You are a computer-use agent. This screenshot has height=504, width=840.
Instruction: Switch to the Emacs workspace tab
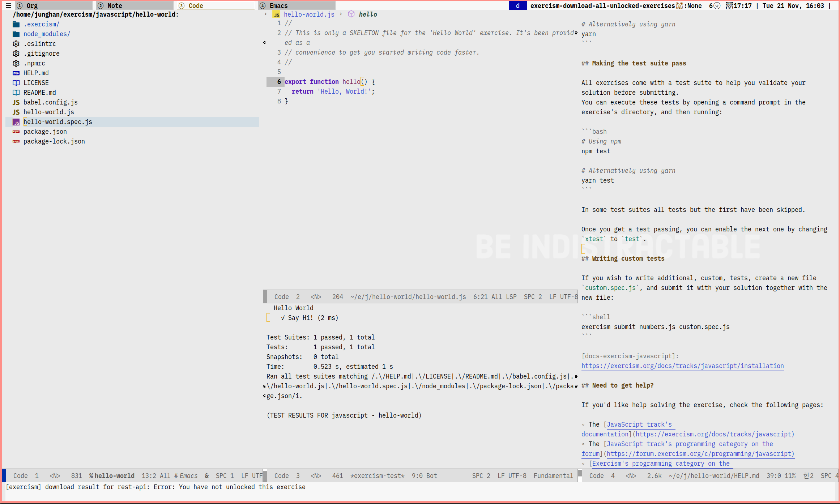click(x=297, y=5)
